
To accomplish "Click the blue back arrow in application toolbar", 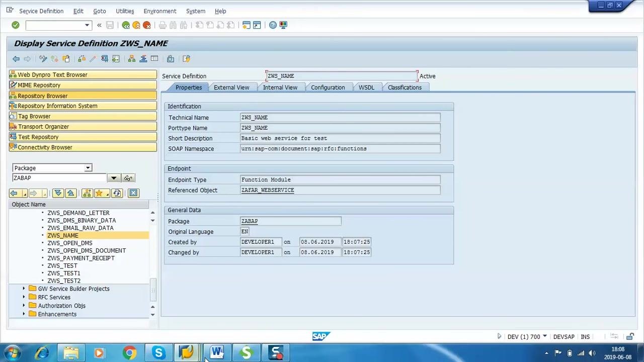I will (16, 59).
